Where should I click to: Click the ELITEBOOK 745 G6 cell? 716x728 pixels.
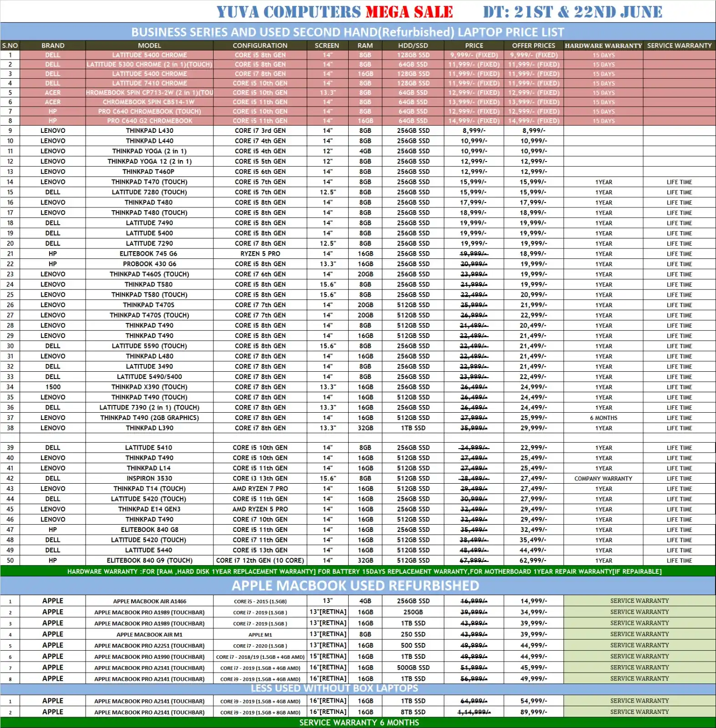click(x=149, y=254)
